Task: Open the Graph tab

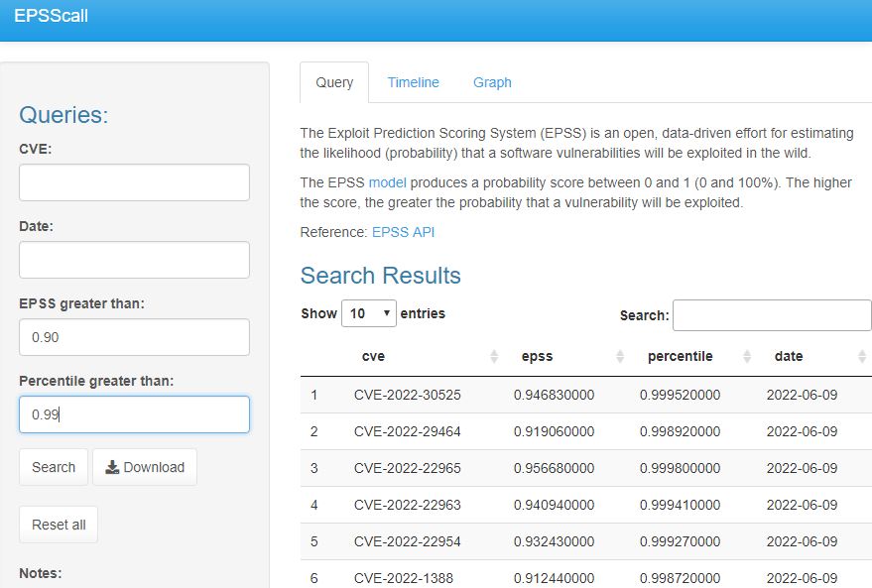Action: [x=492, y=82]
